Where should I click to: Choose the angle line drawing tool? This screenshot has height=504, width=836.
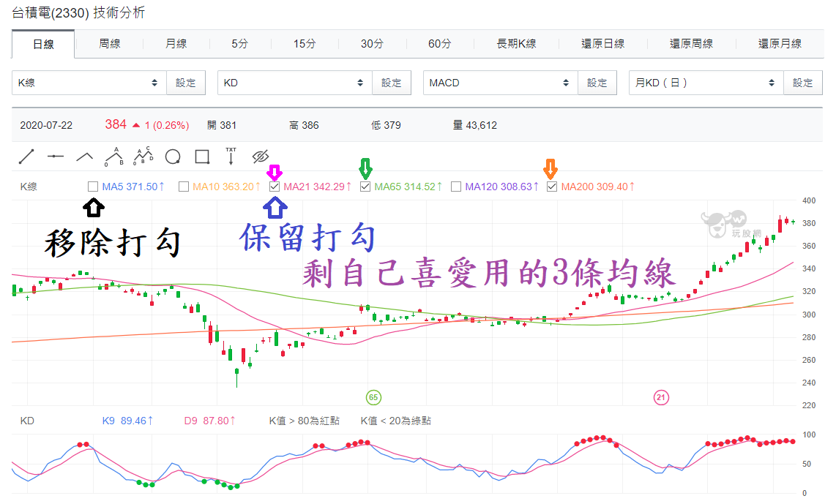pyautogui.click(x=84, y=156)
